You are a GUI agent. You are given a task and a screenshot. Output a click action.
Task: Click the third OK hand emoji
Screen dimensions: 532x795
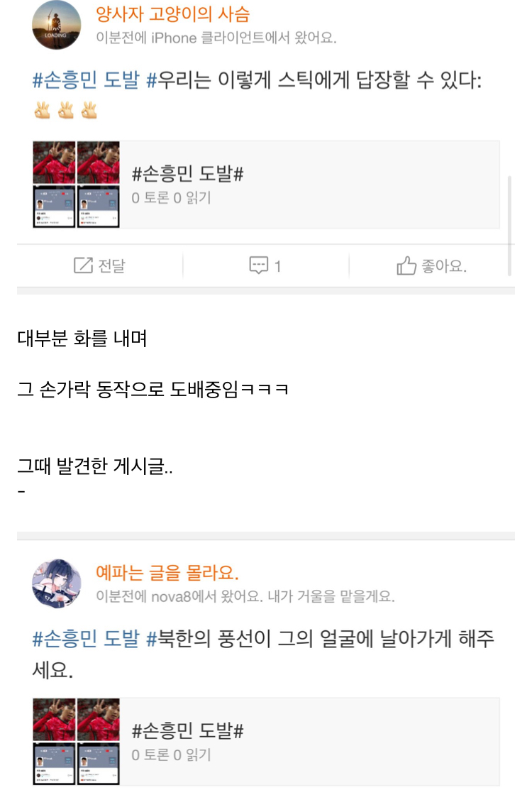point(89,109)
